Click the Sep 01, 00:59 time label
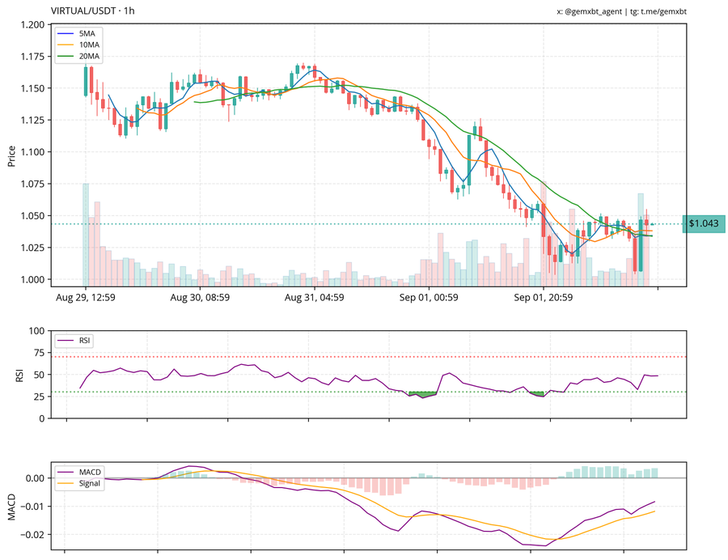The image size is (728, 560). pyautogui.click(x=429, y=297)
